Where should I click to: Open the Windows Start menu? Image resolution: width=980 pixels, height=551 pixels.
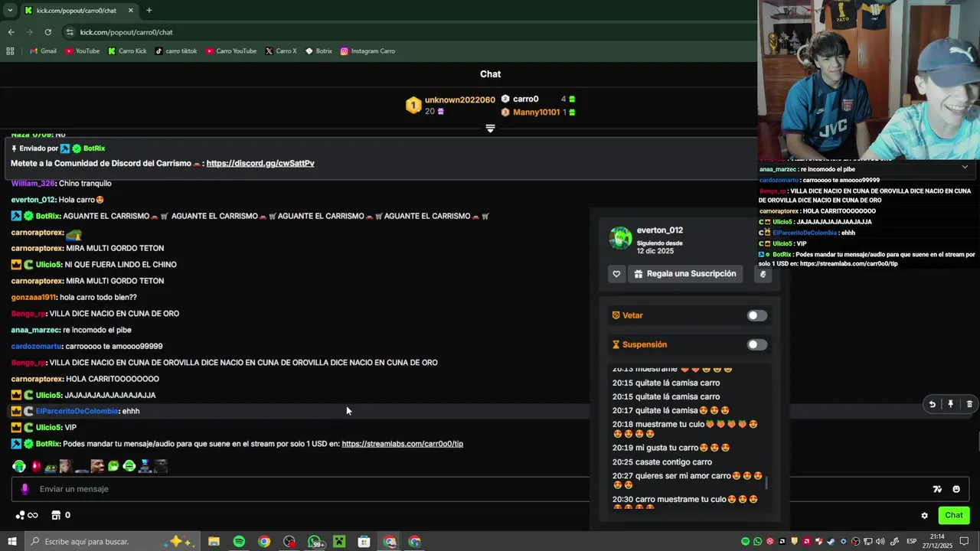click(x=11, y=541)
